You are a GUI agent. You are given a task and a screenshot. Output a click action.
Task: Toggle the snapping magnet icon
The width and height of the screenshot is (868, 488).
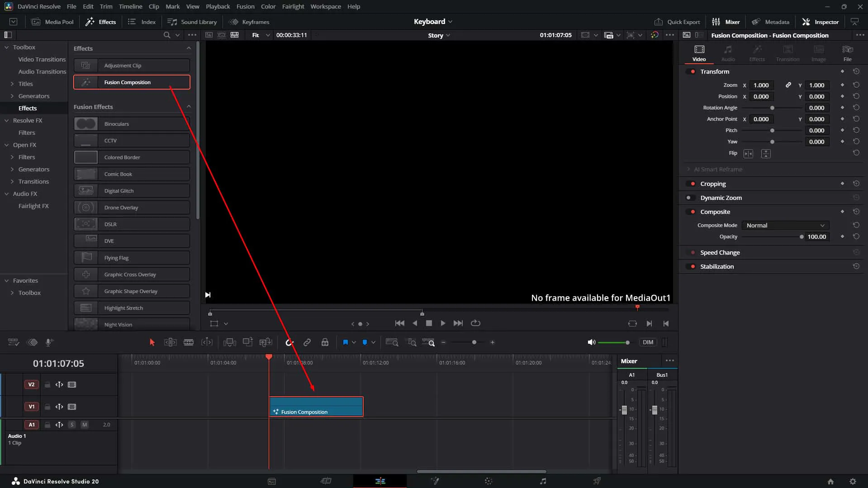[x=289, y=342]
